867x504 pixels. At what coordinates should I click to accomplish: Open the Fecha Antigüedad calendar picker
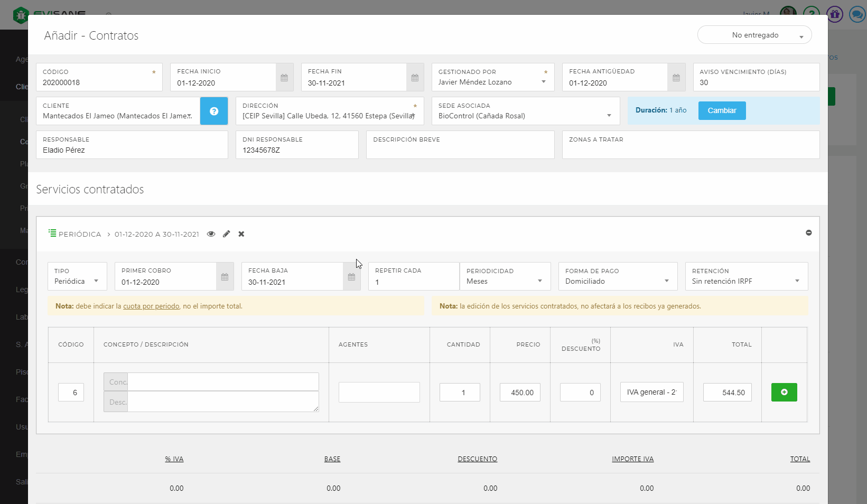click(676, 78)
